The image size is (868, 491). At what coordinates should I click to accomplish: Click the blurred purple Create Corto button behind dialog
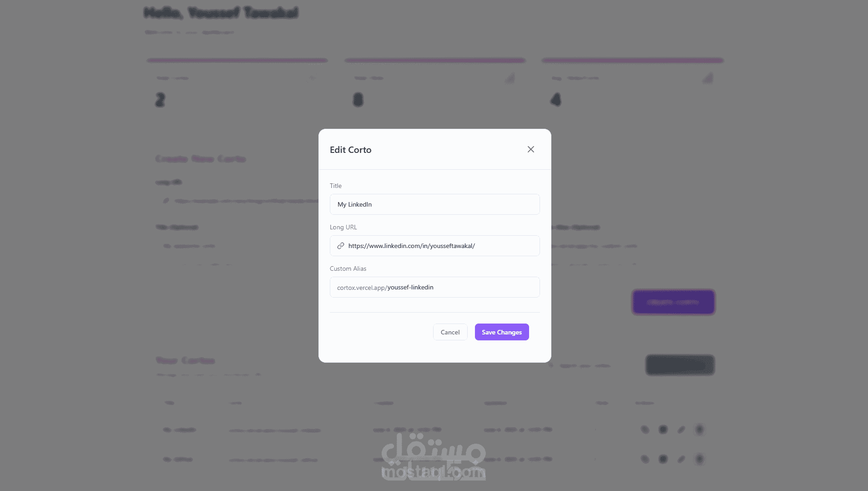(x=673, y=302)
